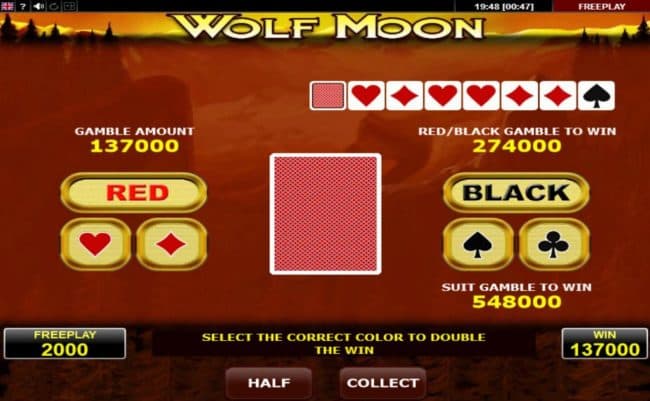
Task: Open the UK flag language selector
Action: 7,6
